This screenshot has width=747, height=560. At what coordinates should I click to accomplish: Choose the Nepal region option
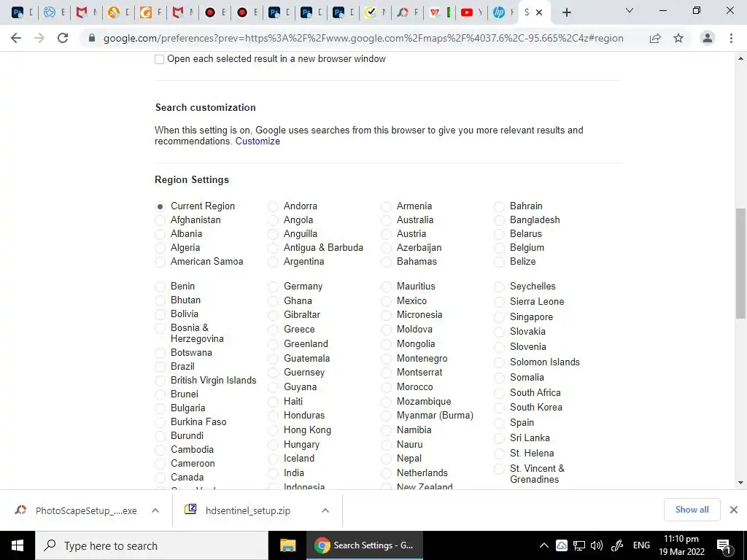tap(387, 459)
